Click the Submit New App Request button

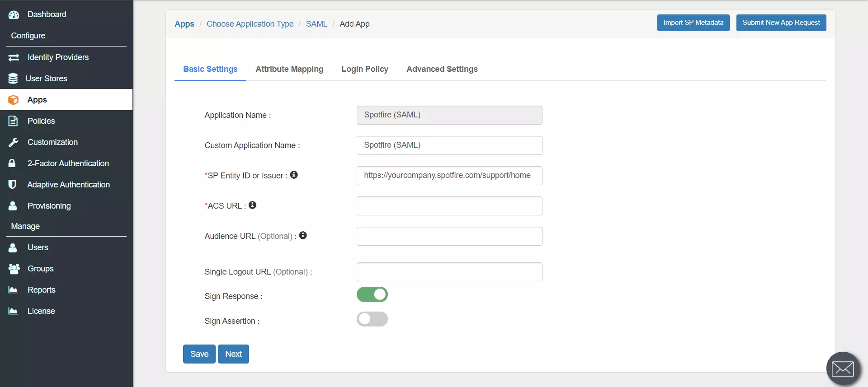pyautogui.click(x=781, y=23)
